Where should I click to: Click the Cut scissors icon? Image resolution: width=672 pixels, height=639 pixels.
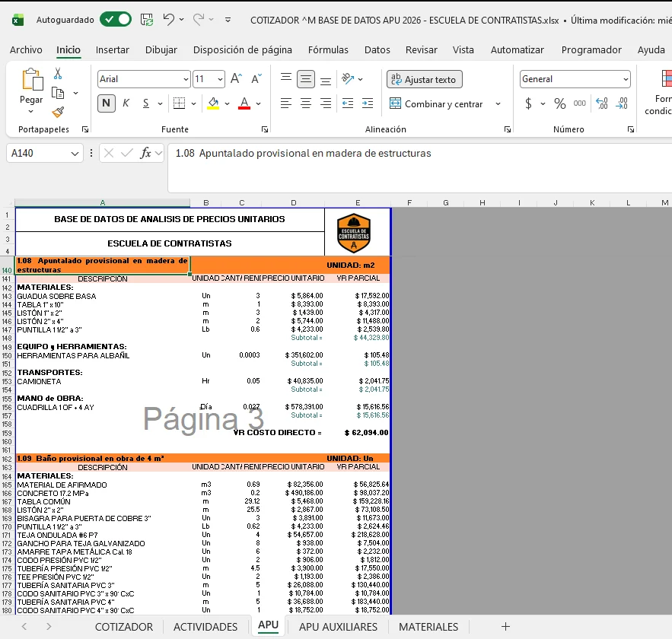click(x=58, y=74)
